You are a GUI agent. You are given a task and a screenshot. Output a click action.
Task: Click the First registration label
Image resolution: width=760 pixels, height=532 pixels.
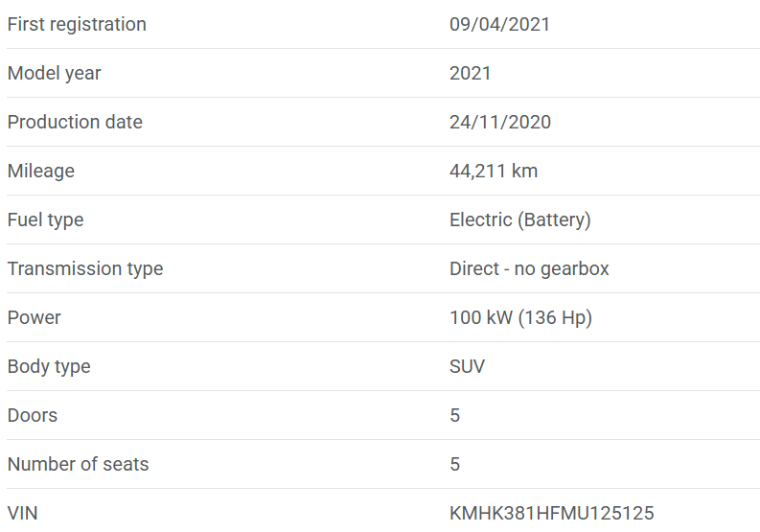click(77, 25)
